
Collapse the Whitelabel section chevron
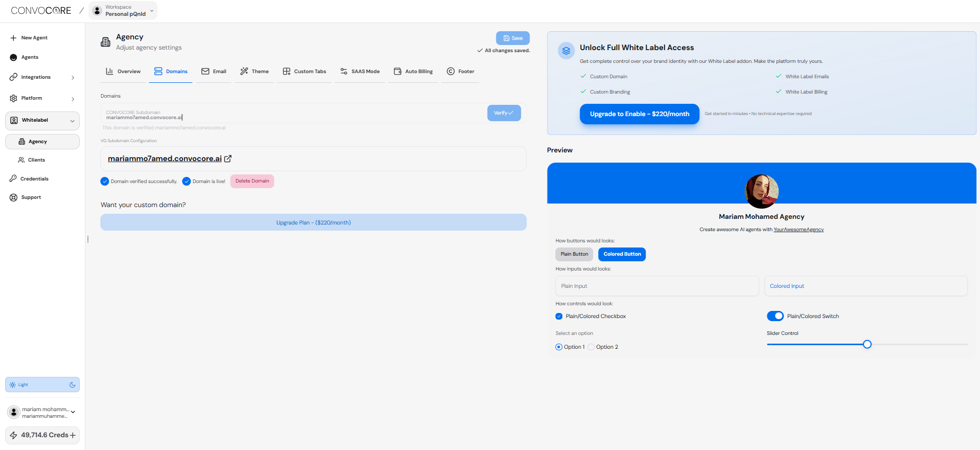pos(72,121)
